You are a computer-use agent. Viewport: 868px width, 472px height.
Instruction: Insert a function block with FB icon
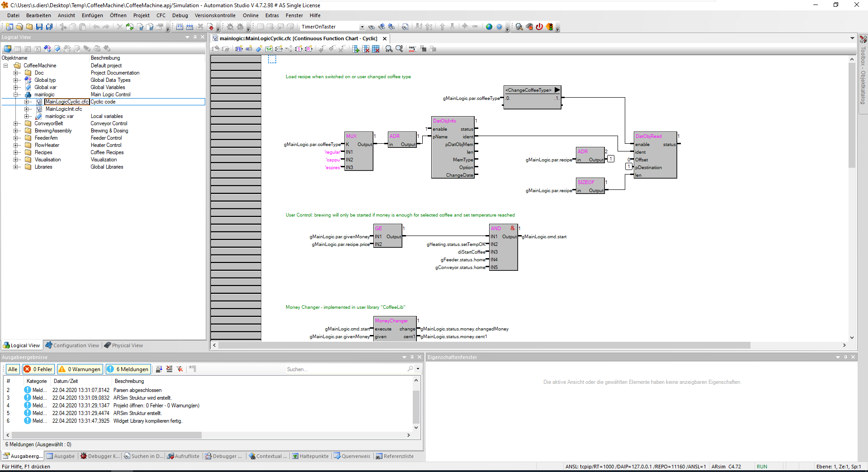coord(239,49)
